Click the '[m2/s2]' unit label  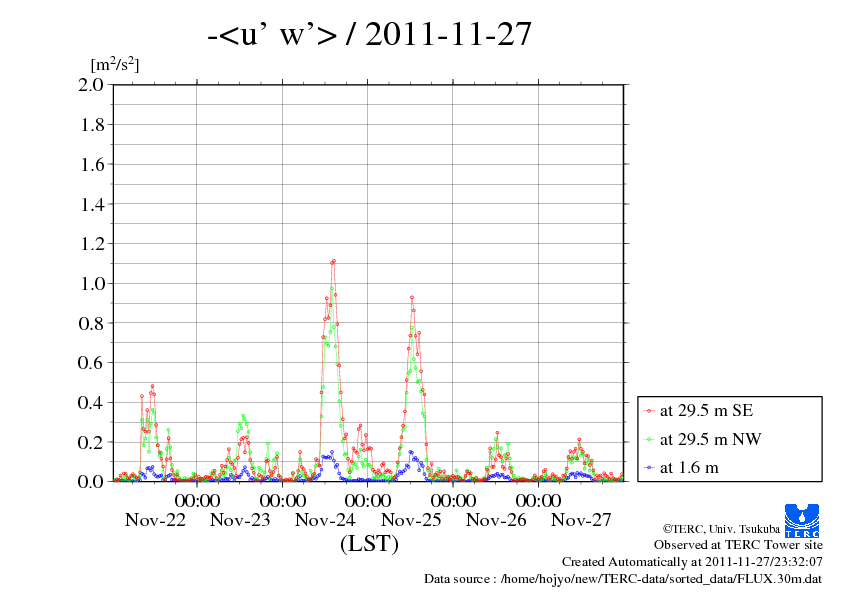pos(115,64)
